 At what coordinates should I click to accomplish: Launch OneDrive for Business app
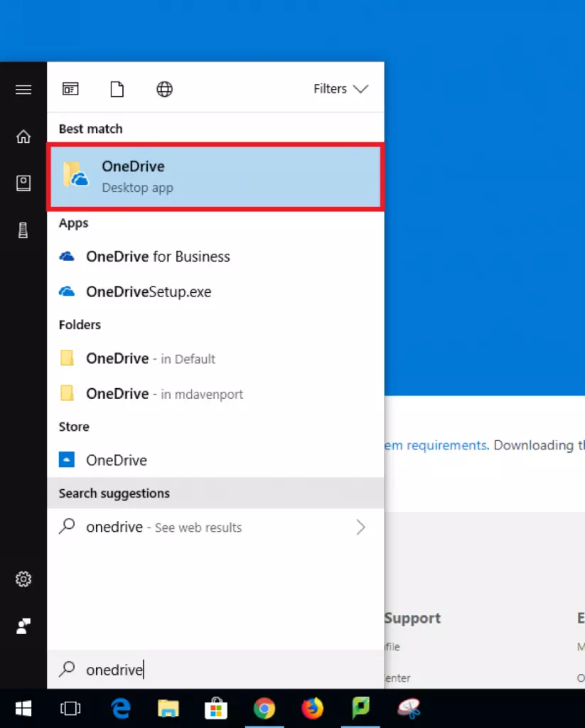click(x=215, y=256)
